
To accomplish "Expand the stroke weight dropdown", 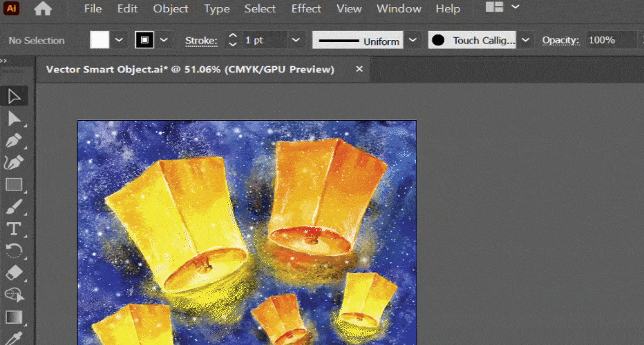I will 295,40.
